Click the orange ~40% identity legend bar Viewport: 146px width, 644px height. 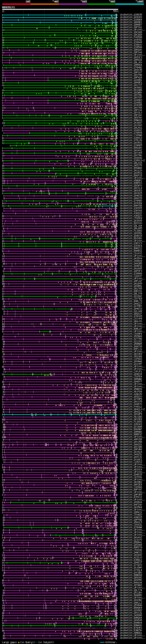(45, 4)
